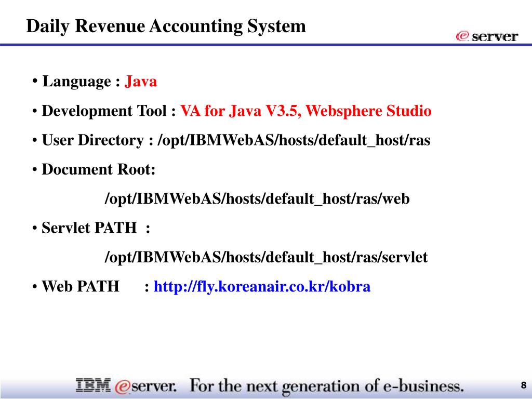Select the Document Root label
This screenshot has width=532, height=399.
tap(98, 169)
